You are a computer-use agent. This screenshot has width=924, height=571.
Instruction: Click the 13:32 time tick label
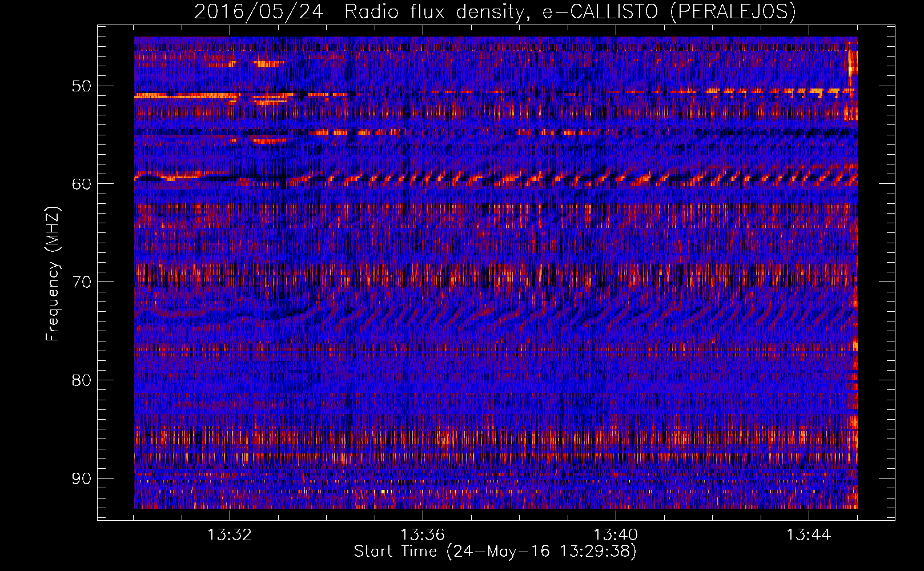pyautogui.click(x=230, y=535)
